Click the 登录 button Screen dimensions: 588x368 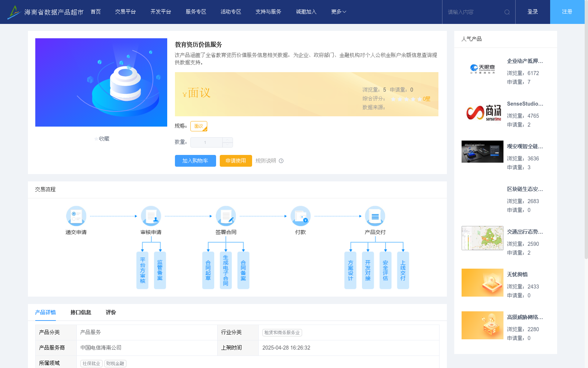[533, 12]
